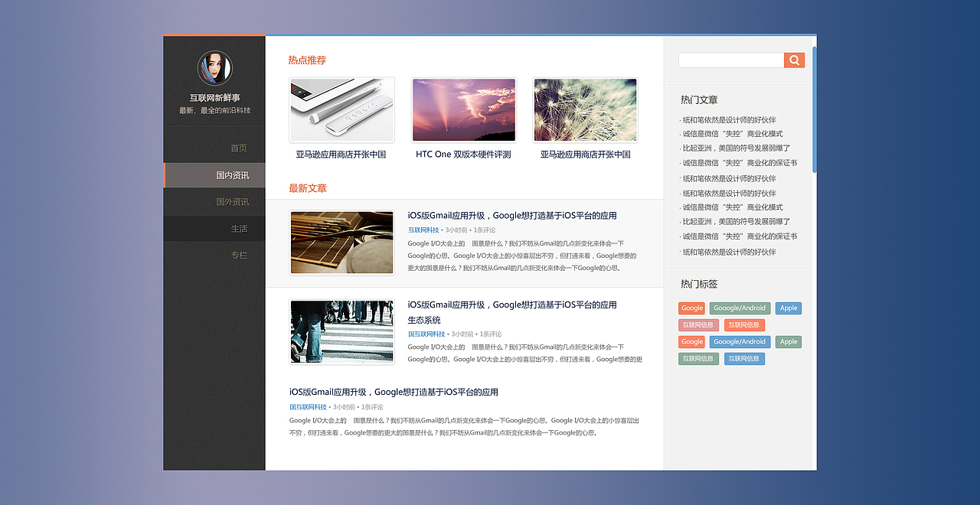Open the bamboo mat article thumbnail
The height and width of the screenshot is (505, 980).
(x=341, y=243)
